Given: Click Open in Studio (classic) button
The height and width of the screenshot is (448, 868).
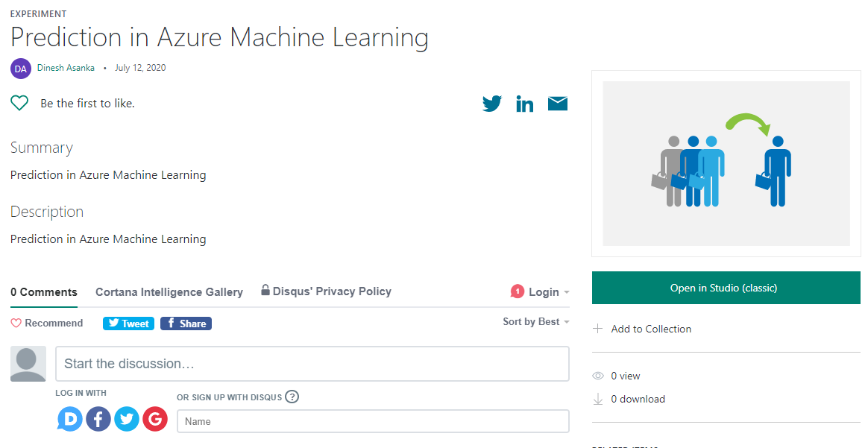Looking at the screenshot, I should click(x=726, y=288).
